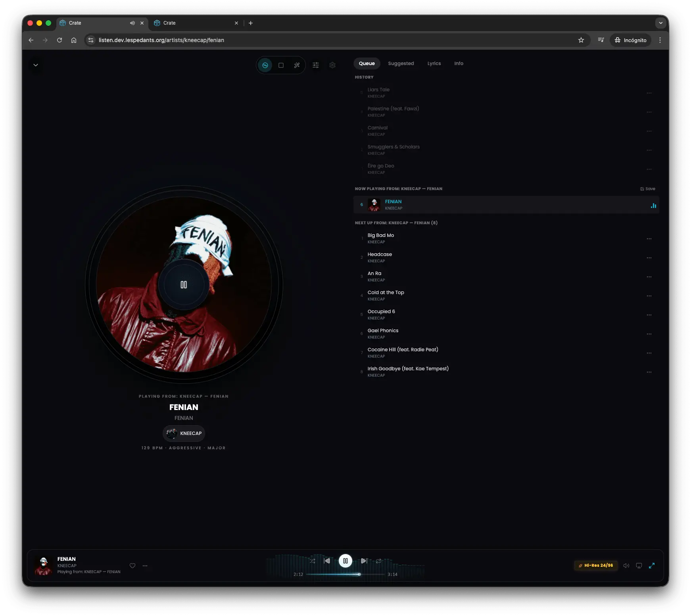Play An Ra from the queue
Viewport: 691px width, 616px height.
point(506,277)
